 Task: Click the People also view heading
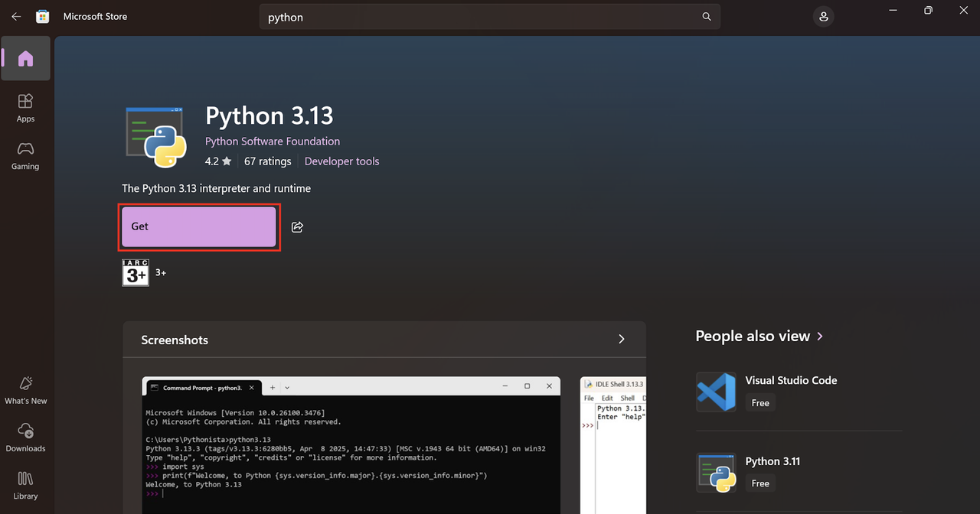[x=753, y=336]
